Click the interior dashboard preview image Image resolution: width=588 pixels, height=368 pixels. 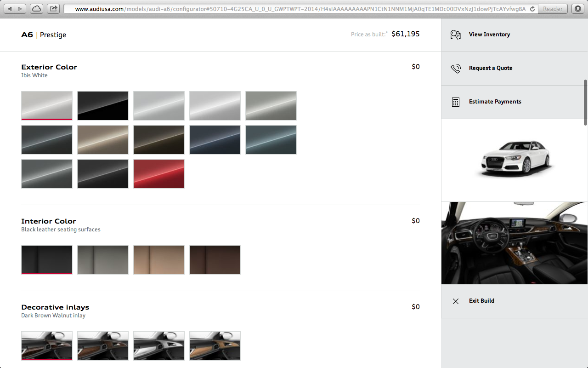(514, 243)
